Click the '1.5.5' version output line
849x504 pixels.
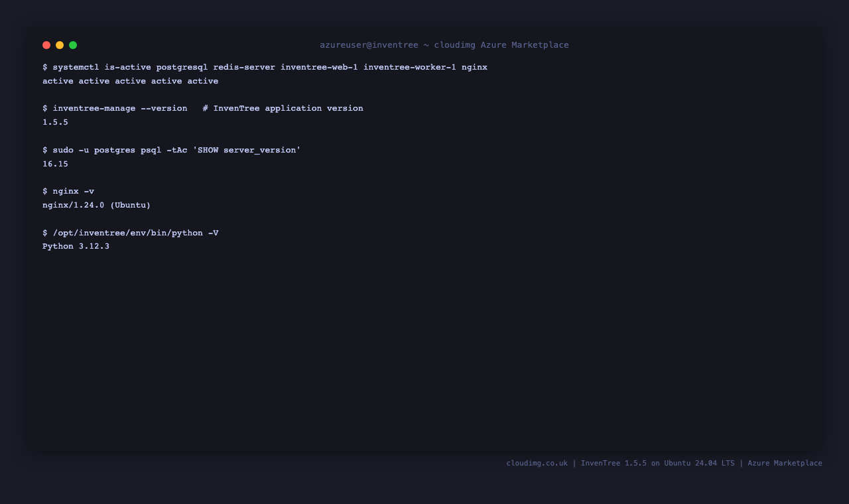point(55,123)
